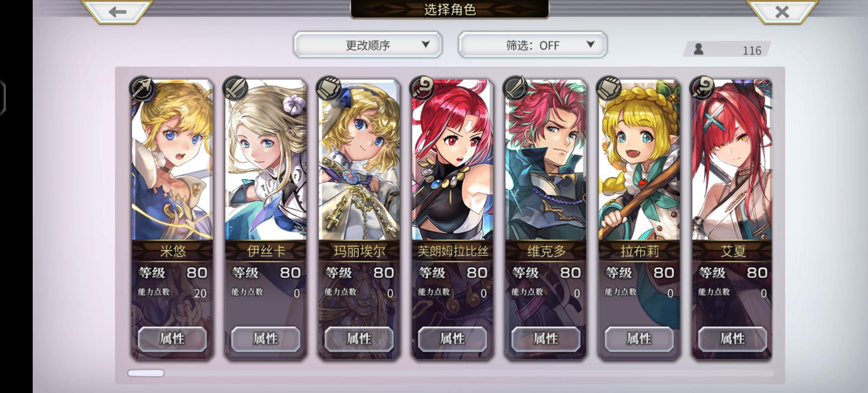The image size is (868, 393).
Task: Click the fist icon on 拉布莉's card
Action: 609,88
